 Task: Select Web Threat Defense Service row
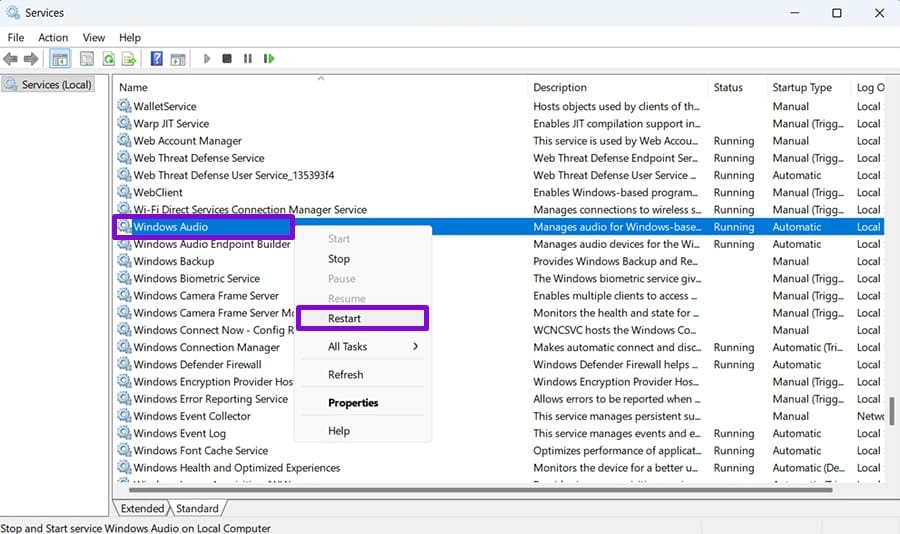498,158
